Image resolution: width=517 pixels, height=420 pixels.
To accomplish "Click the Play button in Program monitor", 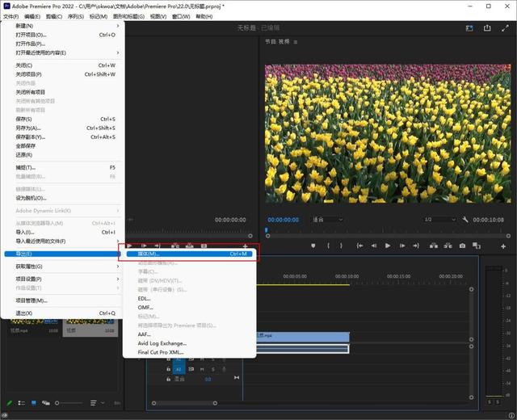I will click(x=388, y=246).
